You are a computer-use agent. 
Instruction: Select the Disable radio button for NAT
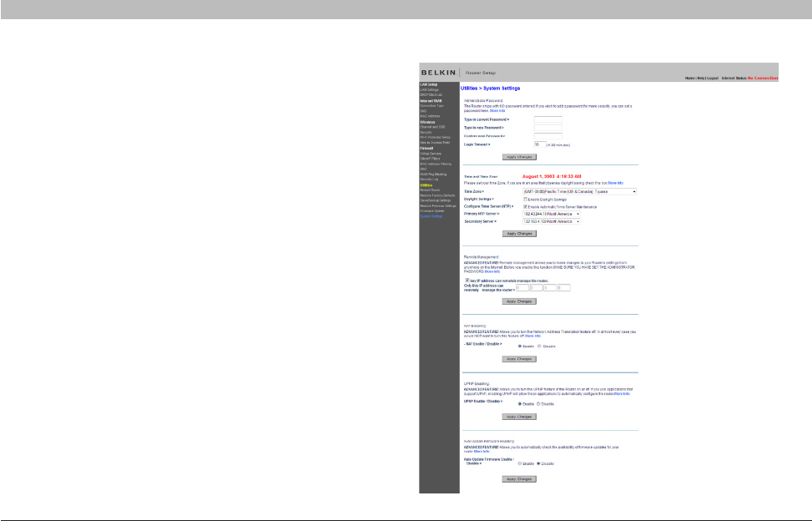coord(539,345)
